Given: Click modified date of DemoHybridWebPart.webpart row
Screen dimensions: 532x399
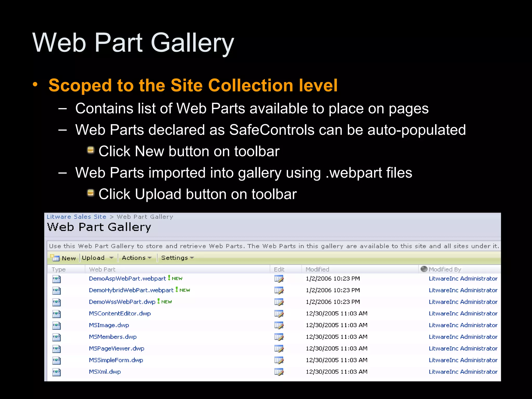Looking at the screenshot, I should coord(333,290).
